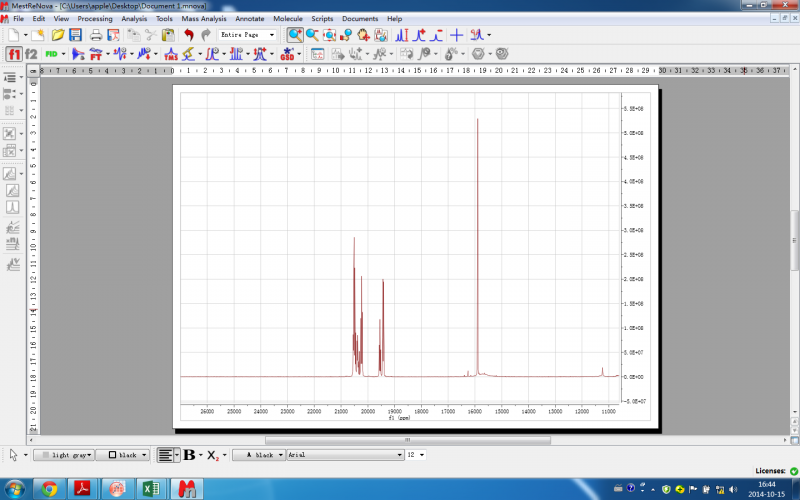The image size is (800, 500).
Task: Toggle bold text formatting
Action: click(x=188, y=455)
